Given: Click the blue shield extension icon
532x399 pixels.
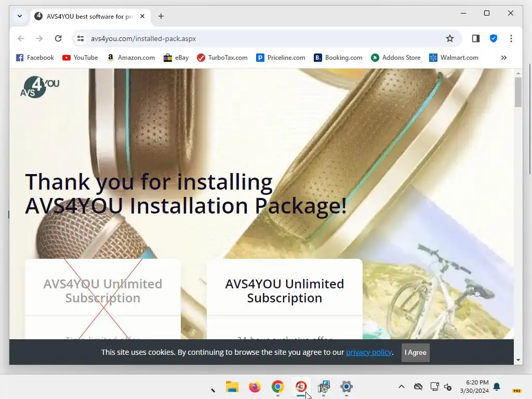Looking at the screenshot, I should click(x=494, y=38).
